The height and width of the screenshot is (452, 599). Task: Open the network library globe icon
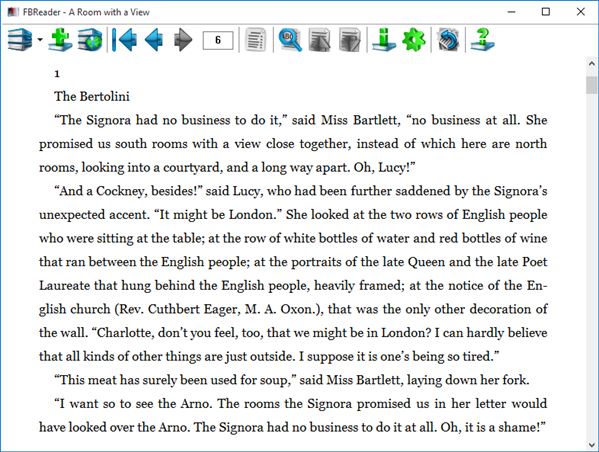[x=90, y=39]
